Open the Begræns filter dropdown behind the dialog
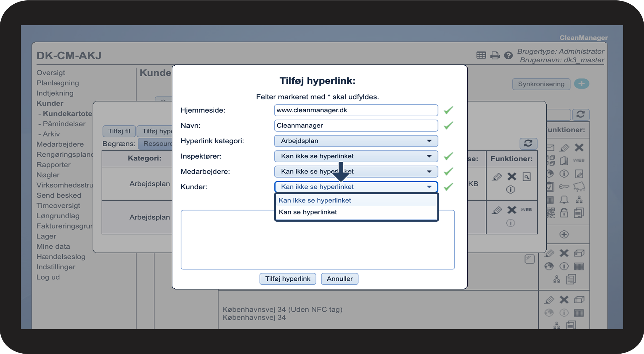The height and width of the screenshot is (354, 644). click(155, 144)
